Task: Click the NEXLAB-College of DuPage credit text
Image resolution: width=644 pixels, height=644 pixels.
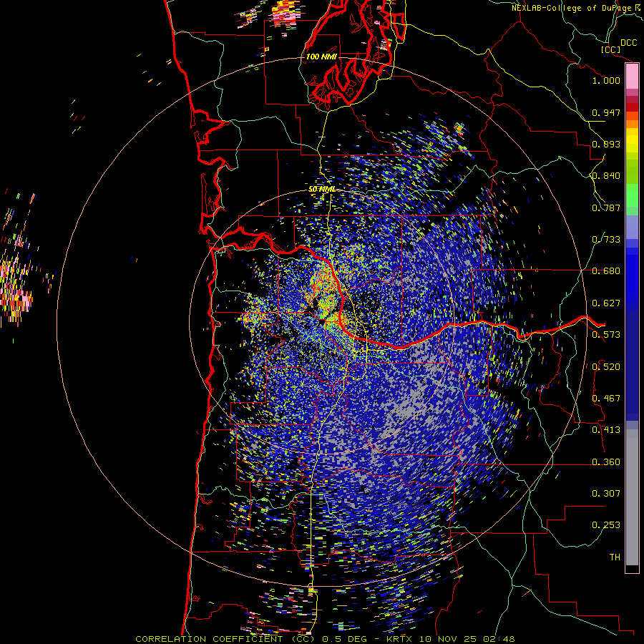Action: point(573,8)
